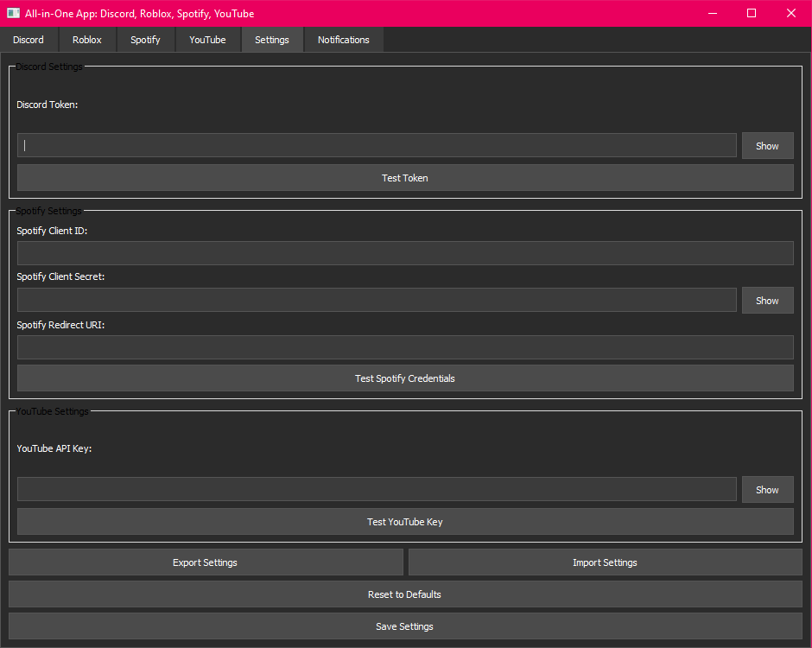Go to the Spotify tab

(x=145, y=40)
